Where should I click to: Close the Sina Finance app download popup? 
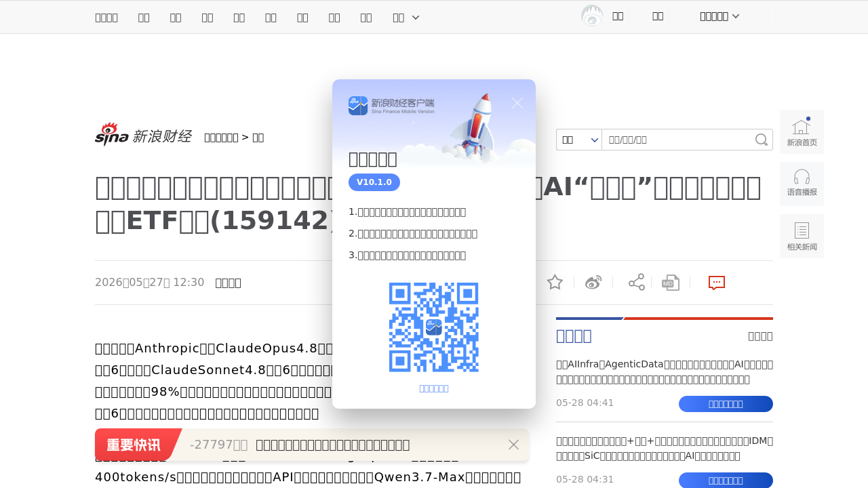(517, 103)
